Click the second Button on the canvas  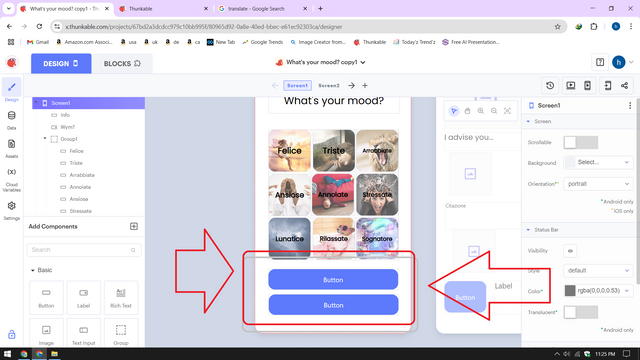click(333, 305)
